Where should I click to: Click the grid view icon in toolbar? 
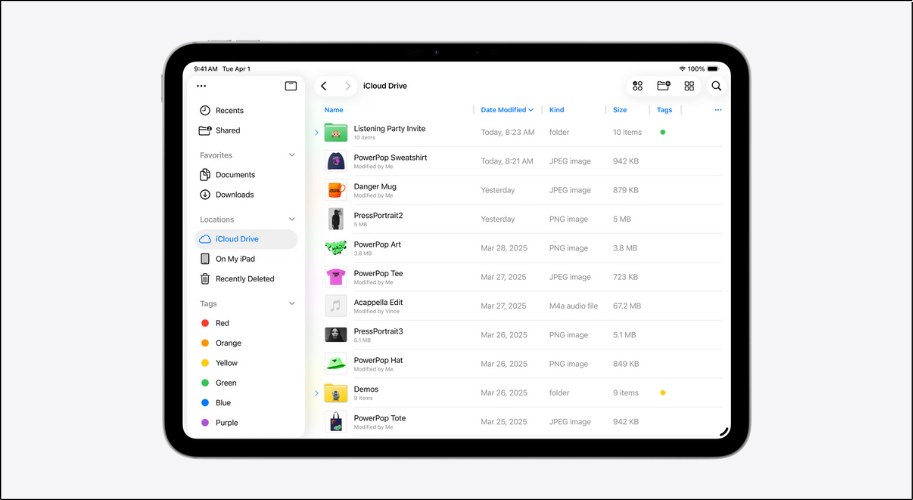689,86
